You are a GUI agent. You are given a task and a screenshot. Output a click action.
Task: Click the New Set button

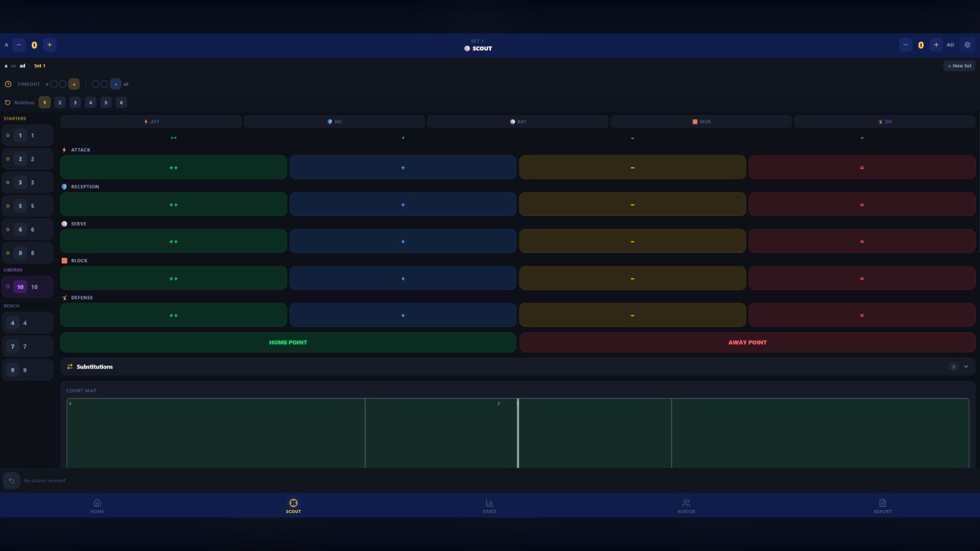pyautogui.click(x=959, y=66)
